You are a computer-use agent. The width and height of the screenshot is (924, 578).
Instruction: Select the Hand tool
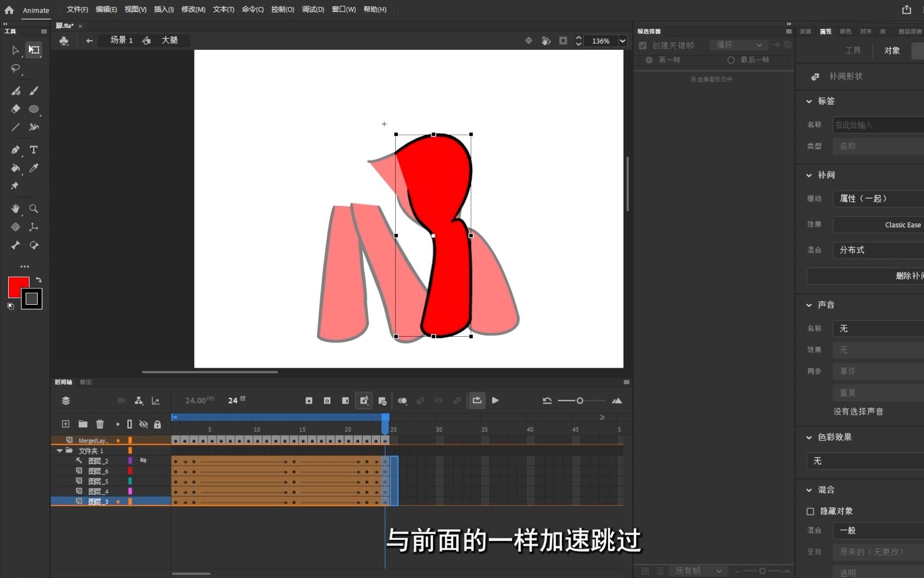[x=16, y=209]
